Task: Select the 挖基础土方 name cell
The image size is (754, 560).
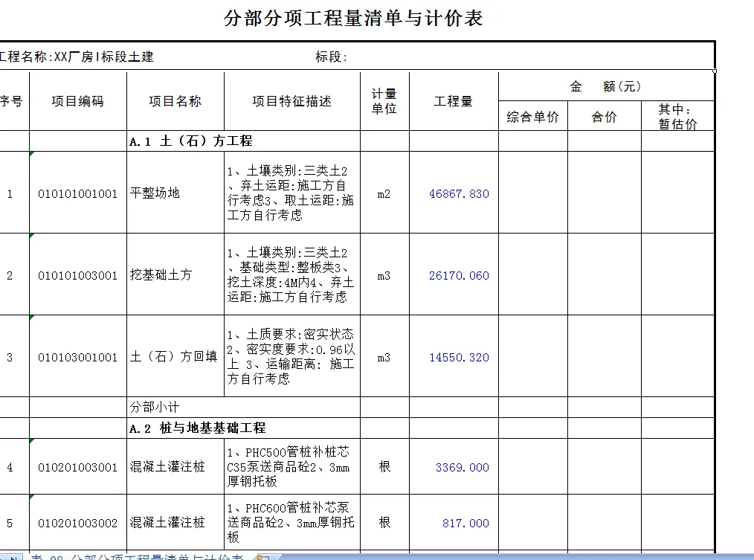Action: 175,274
